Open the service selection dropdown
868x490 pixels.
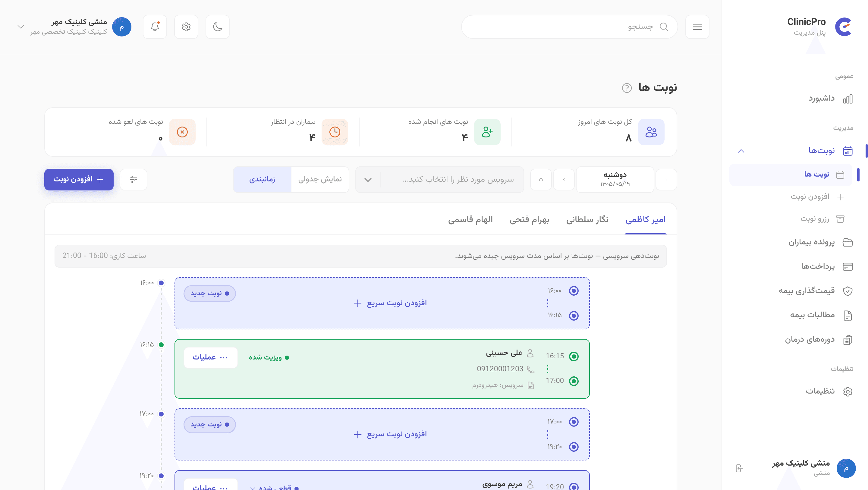440,180
